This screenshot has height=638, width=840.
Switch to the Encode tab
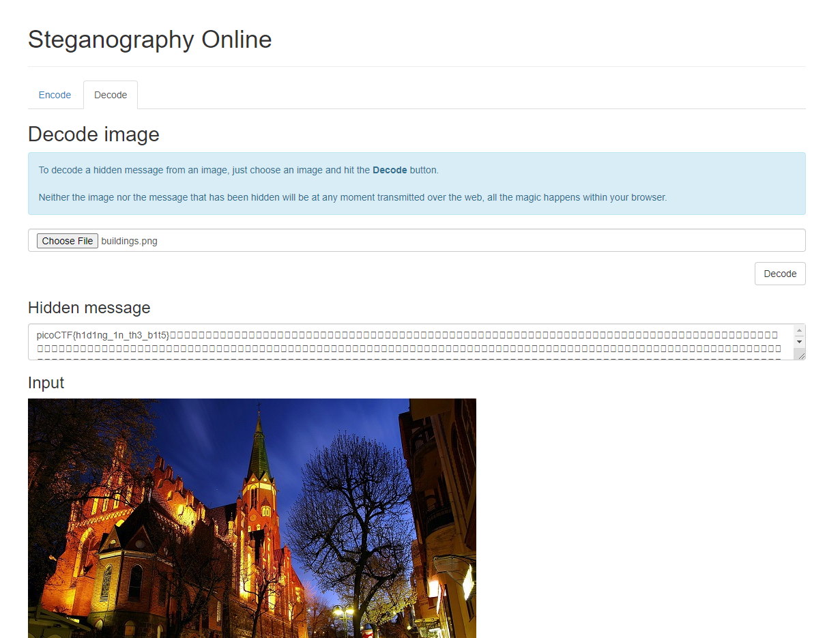coord(55,95)
